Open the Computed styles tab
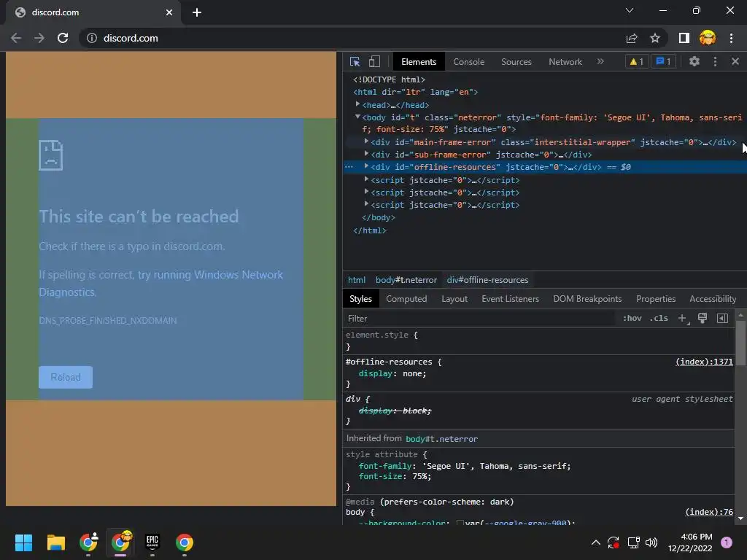Screen dimensions: 747x560 pyautogui.click(x=406, y=299)
